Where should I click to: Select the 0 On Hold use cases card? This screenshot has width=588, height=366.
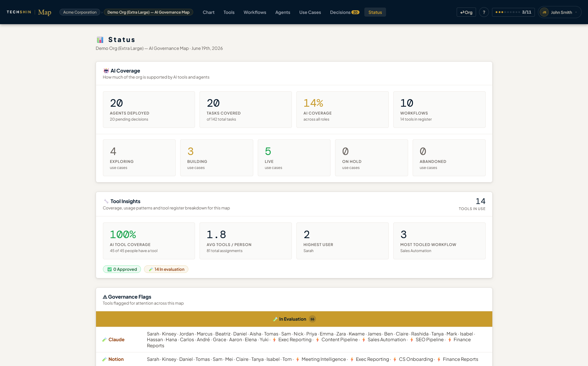tap(372, 158)
